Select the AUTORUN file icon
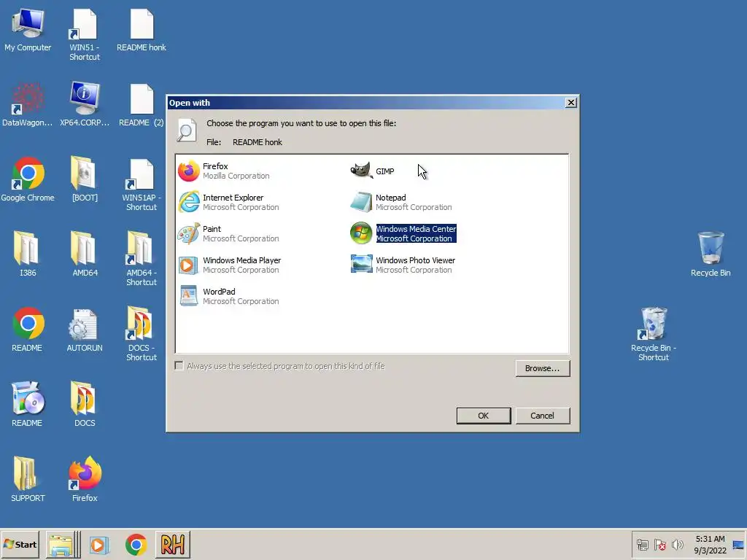747x560 pixels. point(85,330)
